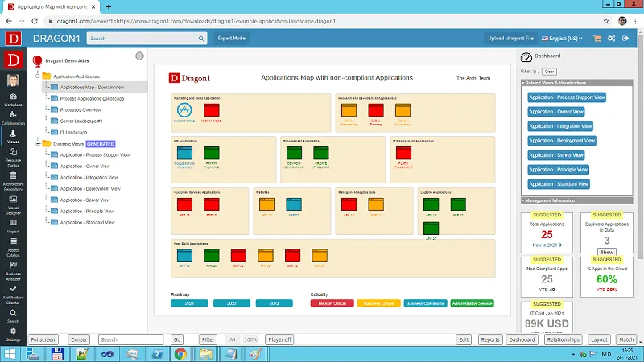Click the Relationships button
The image size is (644, 362).
(563, 339)
